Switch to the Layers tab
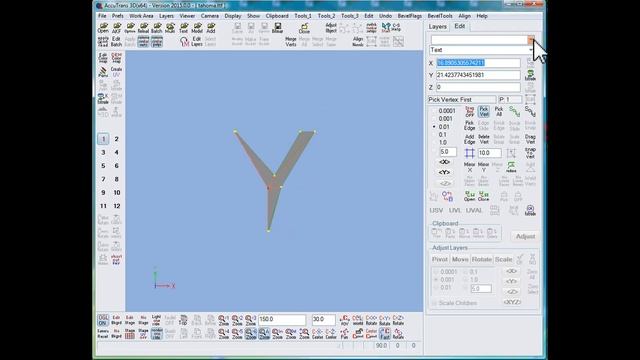The image size is (640, 360). [438, 27]
